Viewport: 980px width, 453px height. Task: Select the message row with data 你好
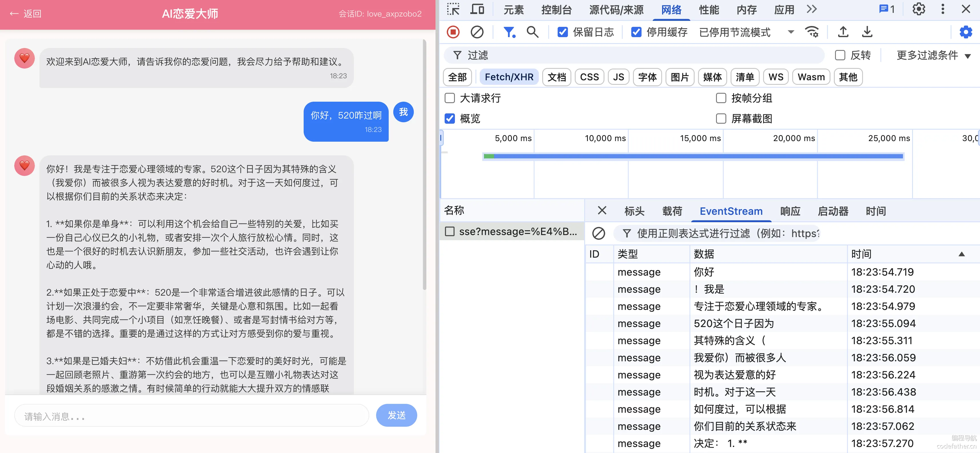782,272
